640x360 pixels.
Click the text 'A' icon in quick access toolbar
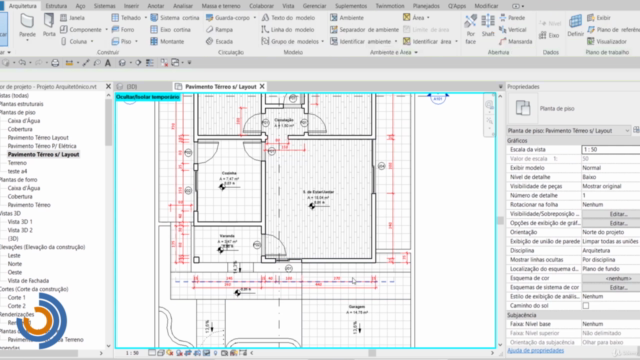tap(108, 63)
